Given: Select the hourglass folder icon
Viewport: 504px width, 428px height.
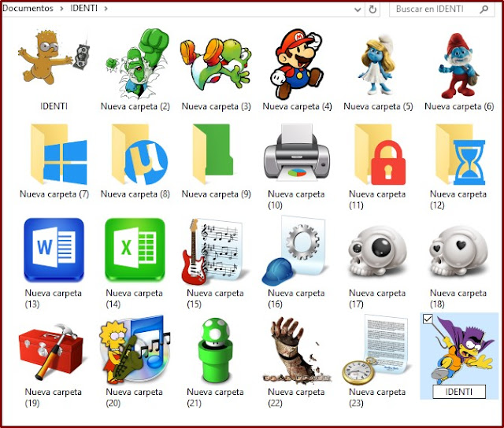Looking at the screenshot, I should coord(461,154).
